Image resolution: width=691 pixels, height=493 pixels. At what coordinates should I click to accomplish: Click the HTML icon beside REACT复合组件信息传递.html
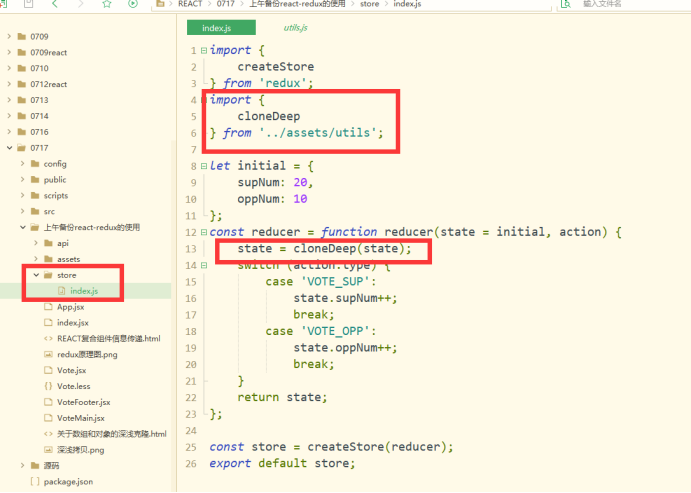click(48, 338)
